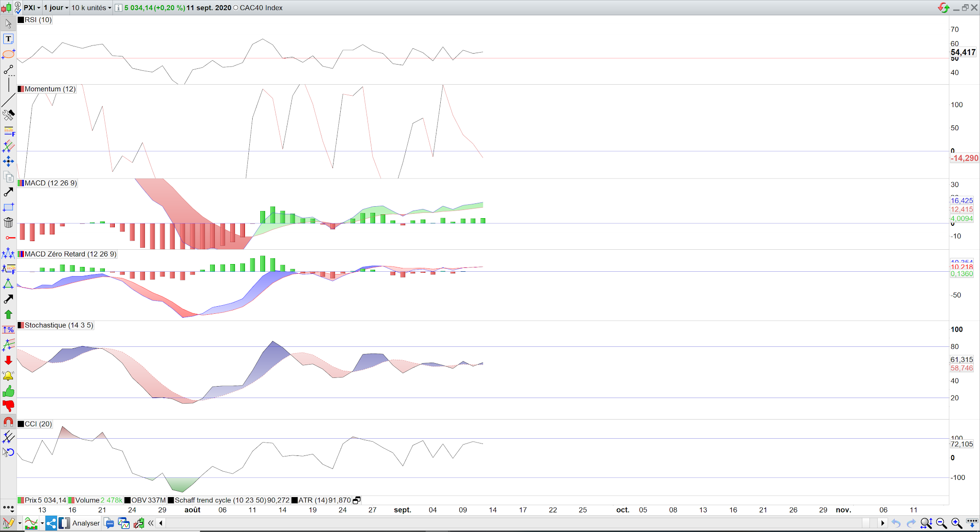Viewport: 980px width, 532px height.
Task: Open RSI (10) indicator settings
Action: pyautogui.click(x=34, y=20)
